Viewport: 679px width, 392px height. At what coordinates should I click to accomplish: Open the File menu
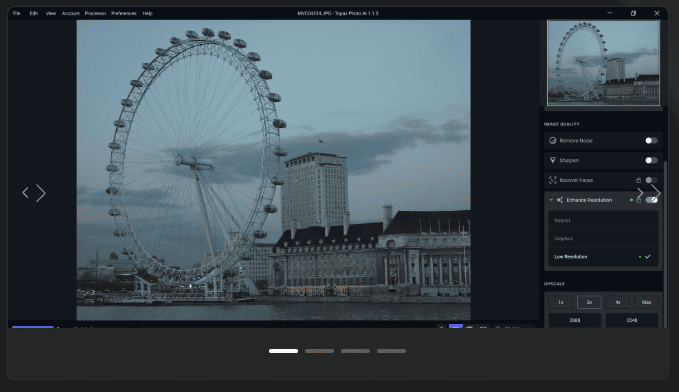[16, 13]
